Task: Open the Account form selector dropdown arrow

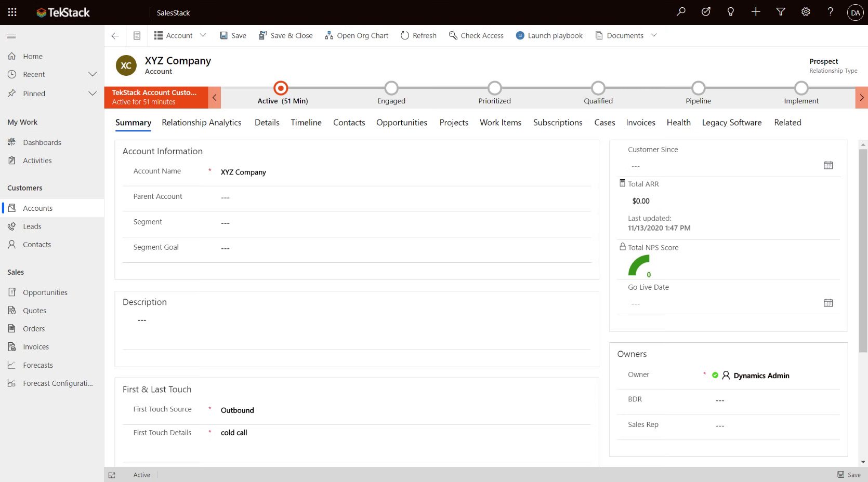Action: coord(203,35)
